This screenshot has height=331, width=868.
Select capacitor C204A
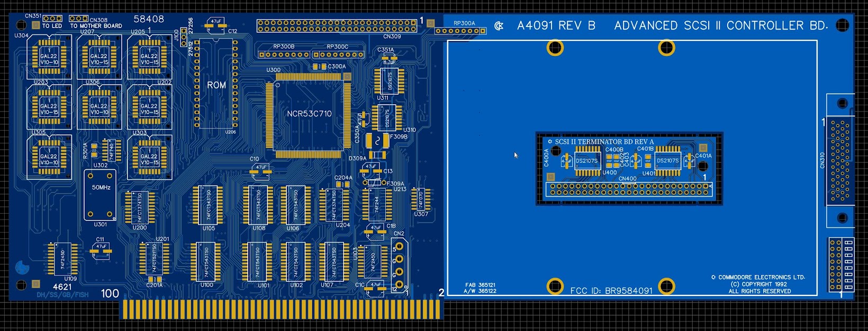(x=342, y=185)
